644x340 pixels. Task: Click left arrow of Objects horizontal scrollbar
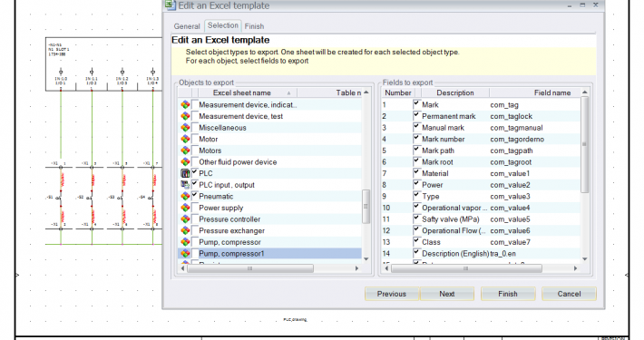point(182,268)
